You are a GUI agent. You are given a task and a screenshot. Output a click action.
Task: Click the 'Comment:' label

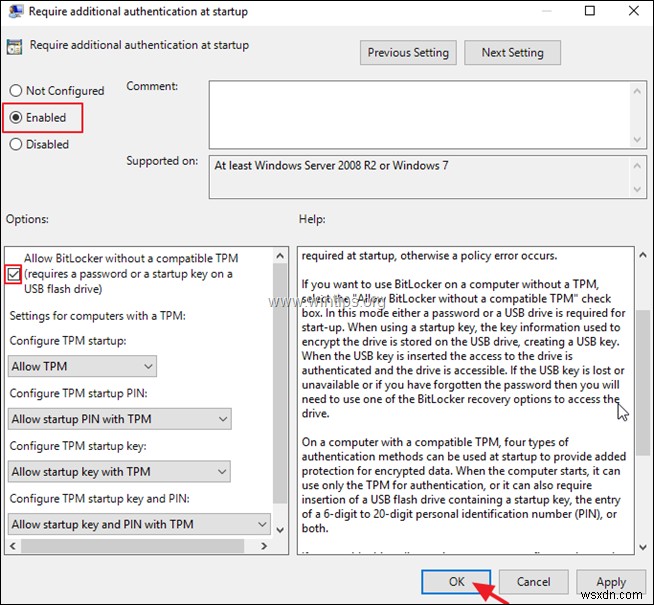tap(152, 86)
